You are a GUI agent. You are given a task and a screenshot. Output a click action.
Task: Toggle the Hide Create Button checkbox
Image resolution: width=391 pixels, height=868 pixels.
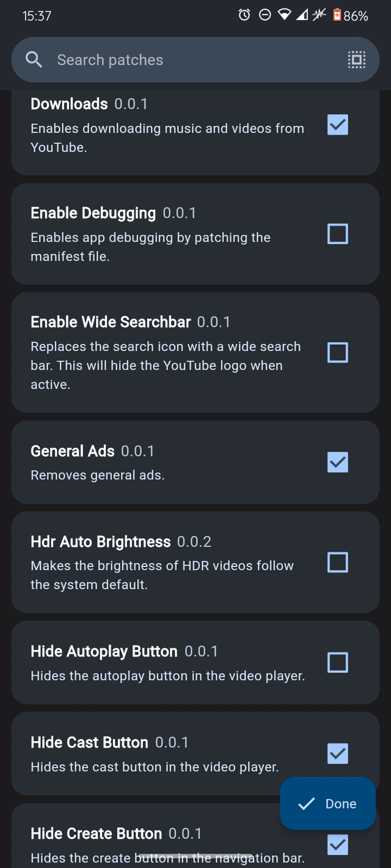point(338,845)
